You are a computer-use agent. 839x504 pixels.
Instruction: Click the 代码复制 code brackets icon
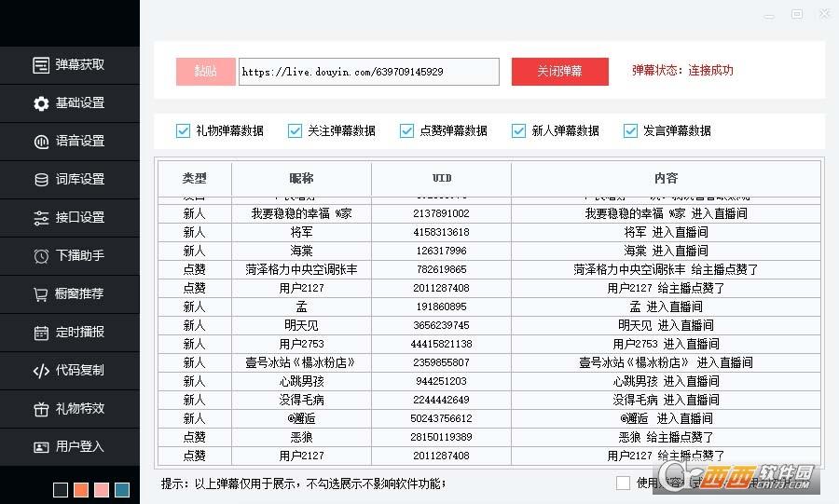tap(41, 371)
